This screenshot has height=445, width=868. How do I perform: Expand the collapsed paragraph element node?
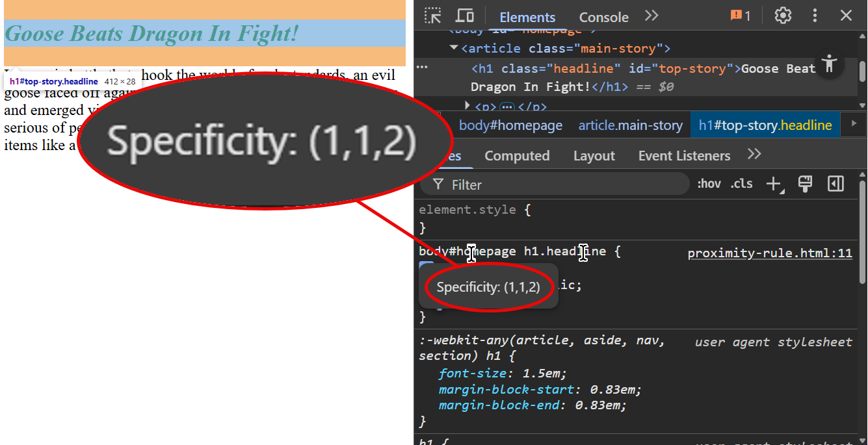(x=467, y=106)
